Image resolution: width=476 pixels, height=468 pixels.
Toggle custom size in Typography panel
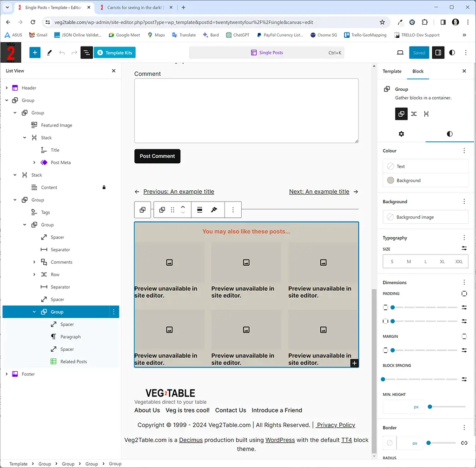point(464,248)
